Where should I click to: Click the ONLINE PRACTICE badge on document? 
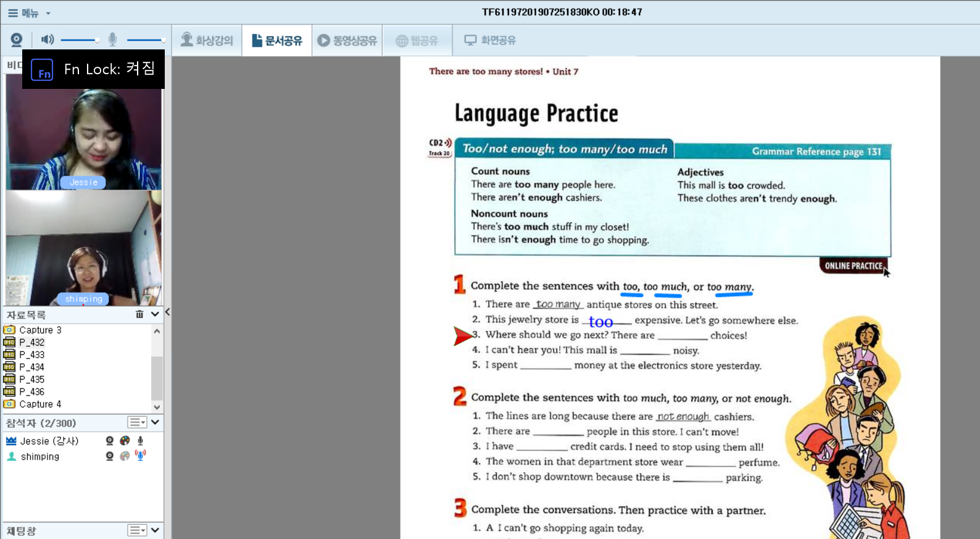(x=853, y=266)
